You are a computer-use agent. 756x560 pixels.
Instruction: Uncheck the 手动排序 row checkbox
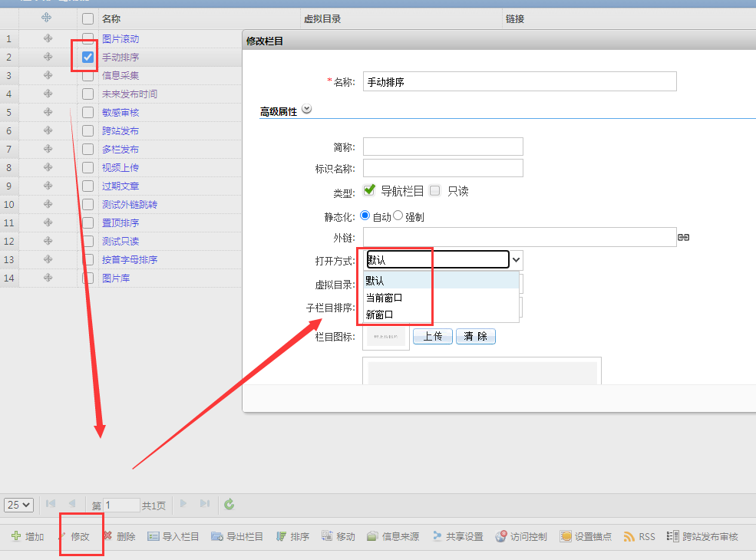88,57
